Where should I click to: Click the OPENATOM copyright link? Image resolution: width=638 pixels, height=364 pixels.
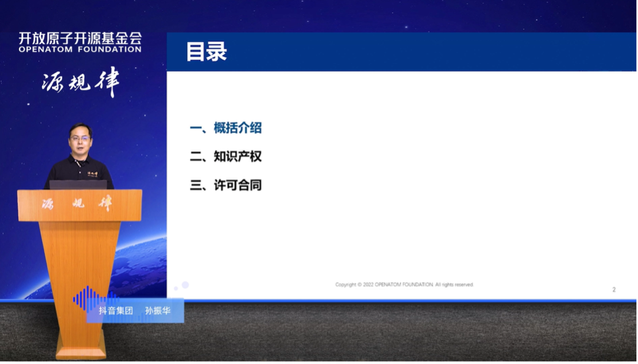point(405,283)
